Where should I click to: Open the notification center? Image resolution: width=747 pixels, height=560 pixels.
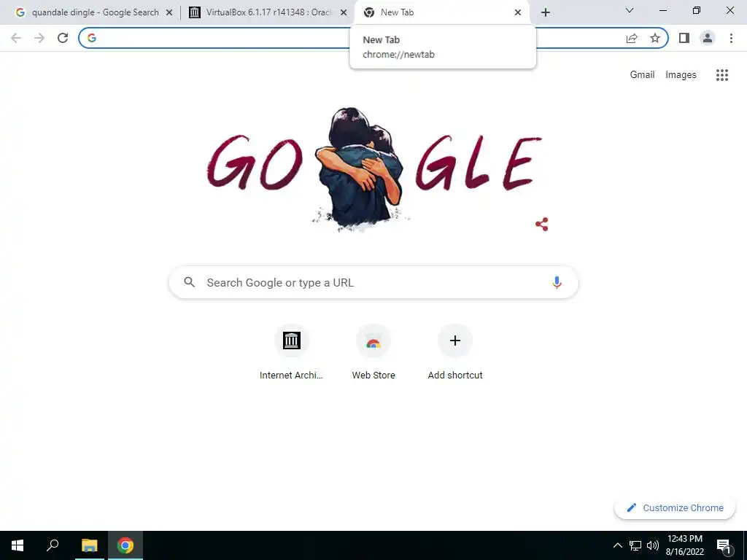[x=724, y=547]
